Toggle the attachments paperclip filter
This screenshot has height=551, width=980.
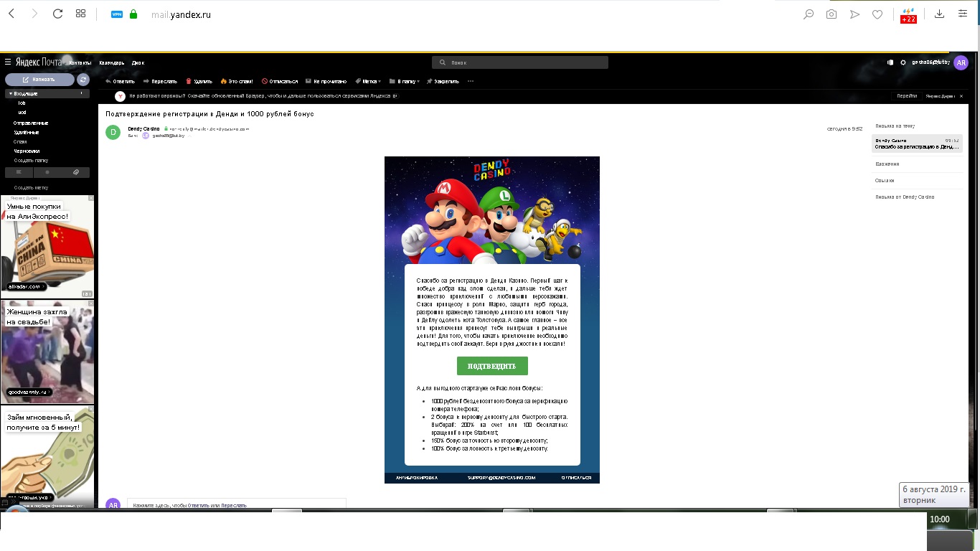pos(75,172)
